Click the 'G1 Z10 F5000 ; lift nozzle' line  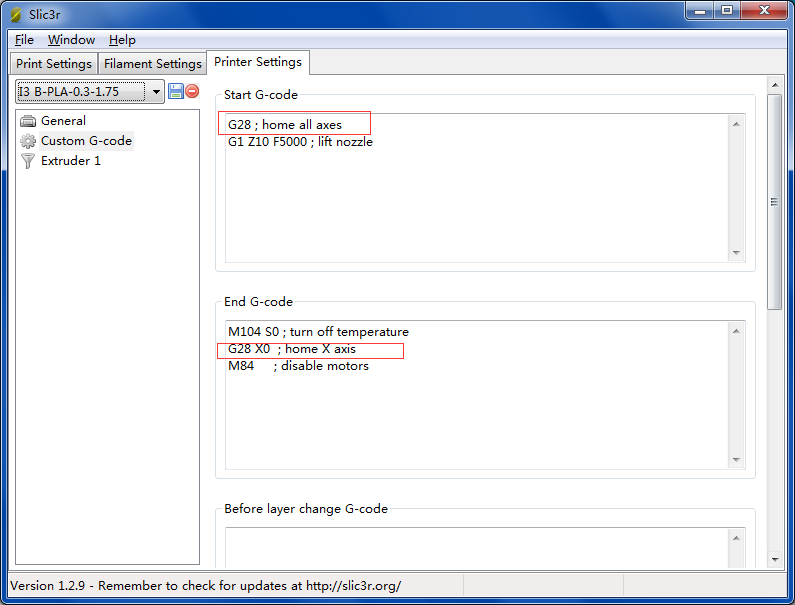pyautogui.click(x=300, y=142)
